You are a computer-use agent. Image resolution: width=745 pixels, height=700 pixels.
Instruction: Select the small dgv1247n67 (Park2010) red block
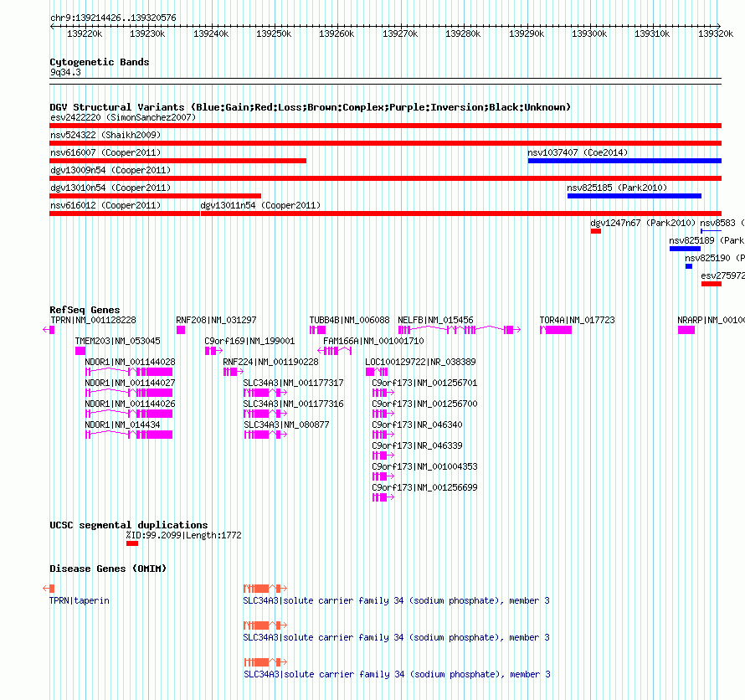(x=596, y=231)
